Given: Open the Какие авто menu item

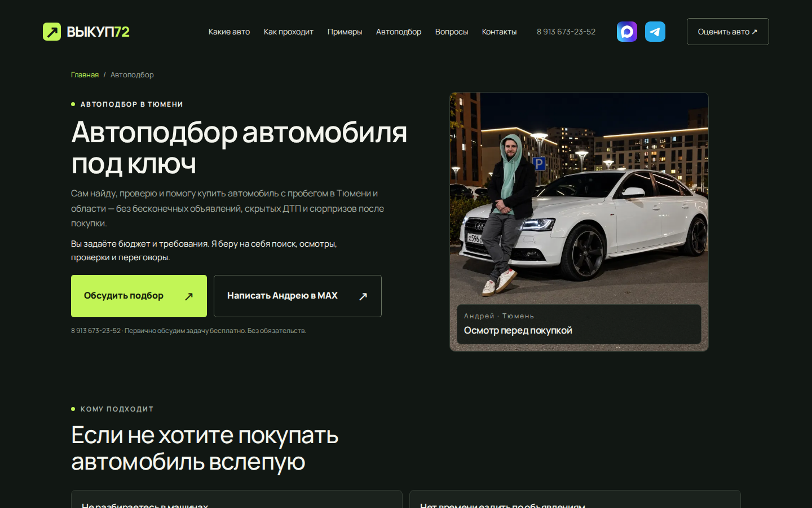Looking at the screenshot, I should click(x=229, y=32).
